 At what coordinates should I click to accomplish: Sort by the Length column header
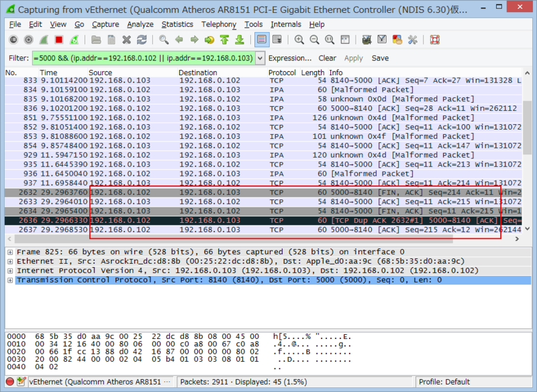tap(313, 72)
